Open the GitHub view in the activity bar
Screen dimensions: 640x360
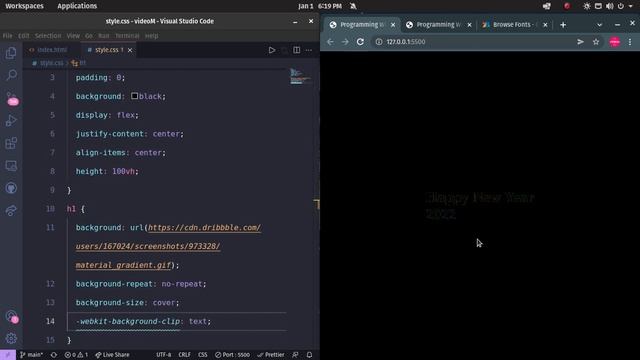coord(11,188)
